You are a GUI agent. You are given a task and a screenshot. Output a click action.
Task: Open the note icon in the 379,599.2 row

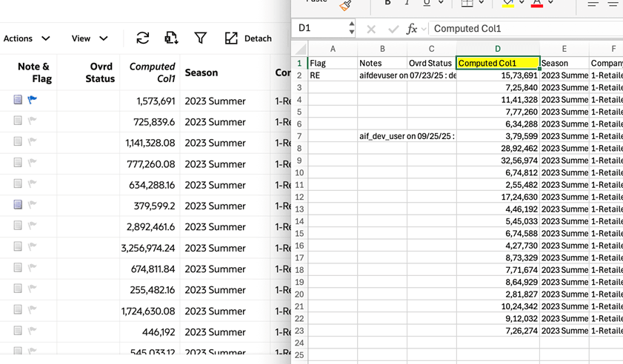[x=18, y=204]
